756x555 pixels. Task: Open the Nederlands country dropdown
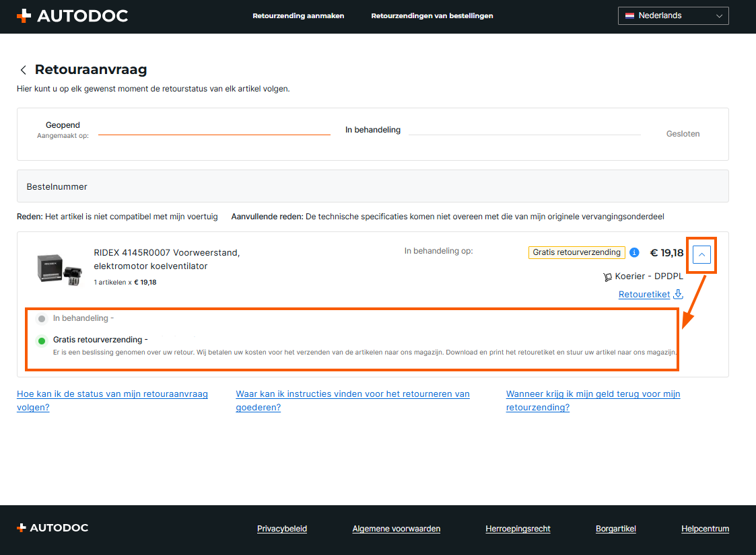point(673,15)
